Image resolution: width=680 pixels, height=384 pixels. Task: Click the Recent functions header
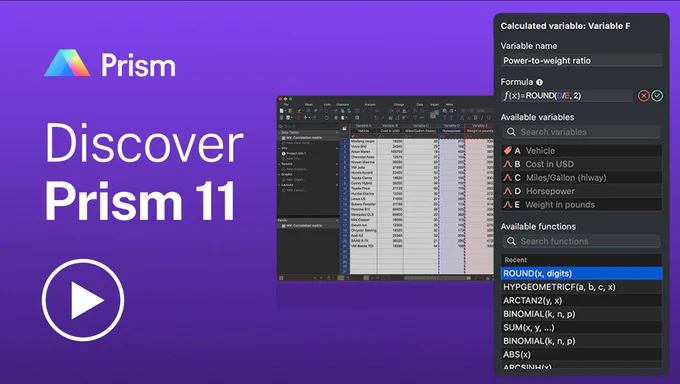[x=581, y=260]
